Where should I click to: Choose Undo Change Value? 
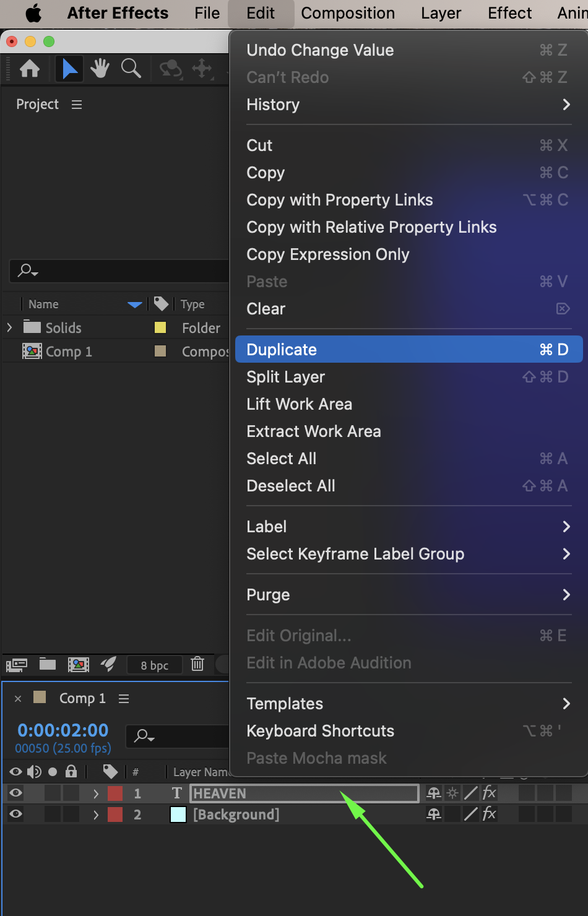coord(409,50)
